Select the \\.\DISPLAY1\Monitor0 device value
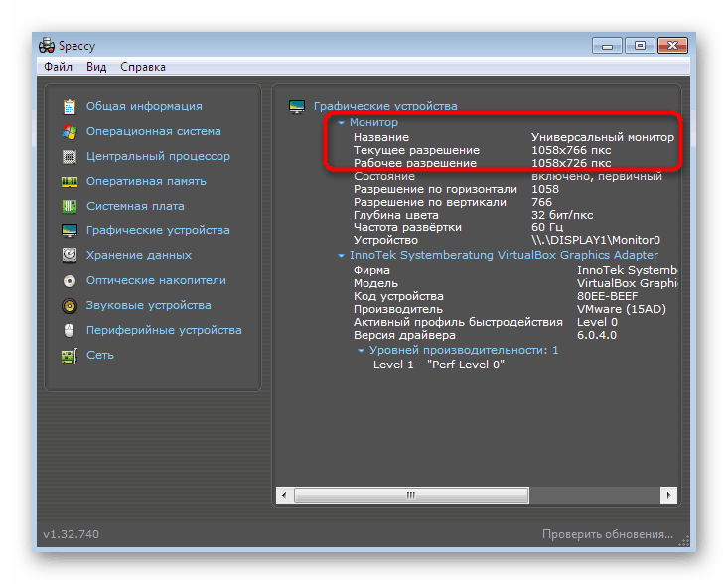 point(596,240)
